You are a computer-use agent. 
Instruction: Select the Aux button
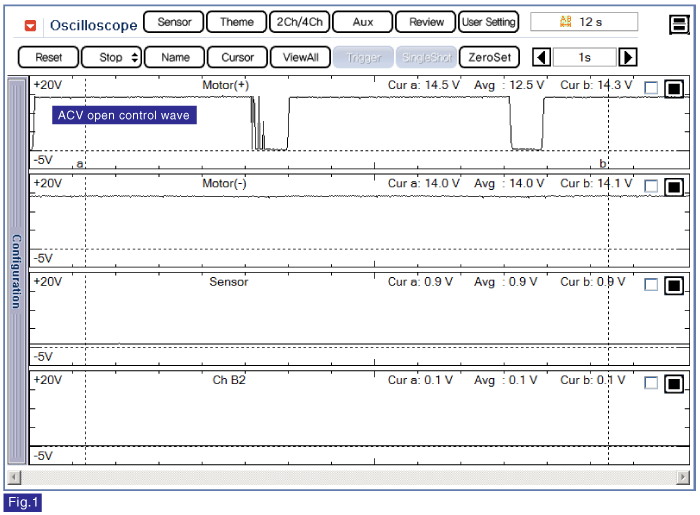(362, 22)
